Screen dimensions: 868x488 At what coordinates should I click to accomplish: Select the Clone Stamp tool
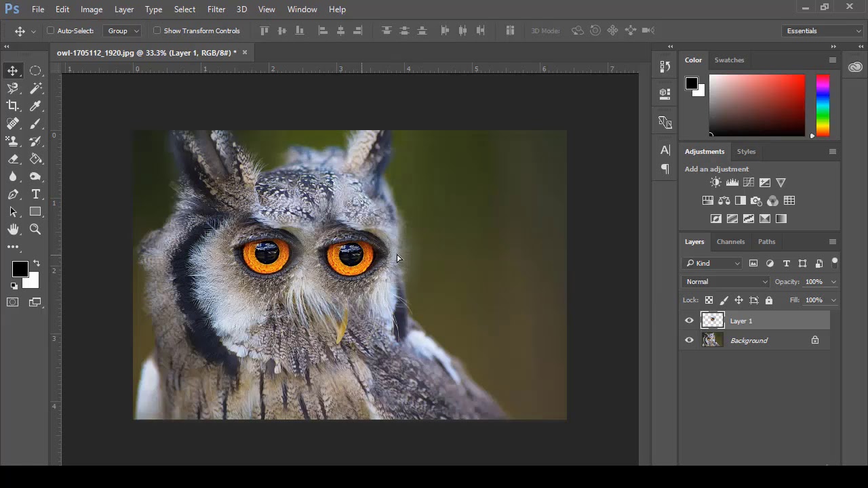13,141
